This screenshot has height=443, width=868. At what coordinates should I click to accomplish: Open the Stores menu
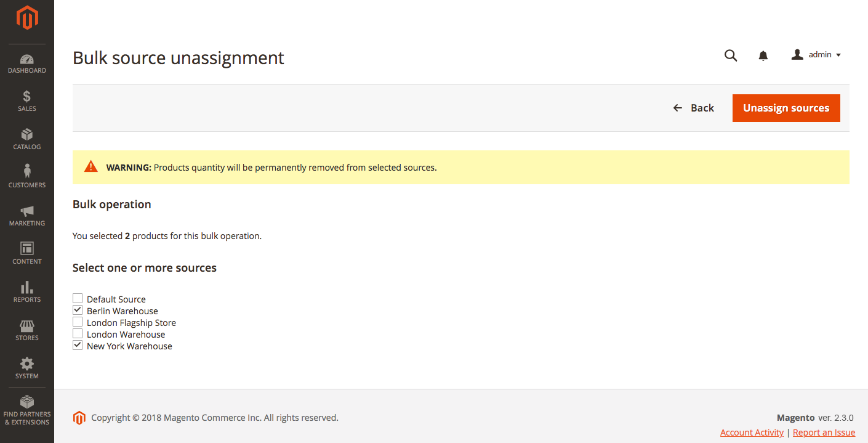point(27,331)
